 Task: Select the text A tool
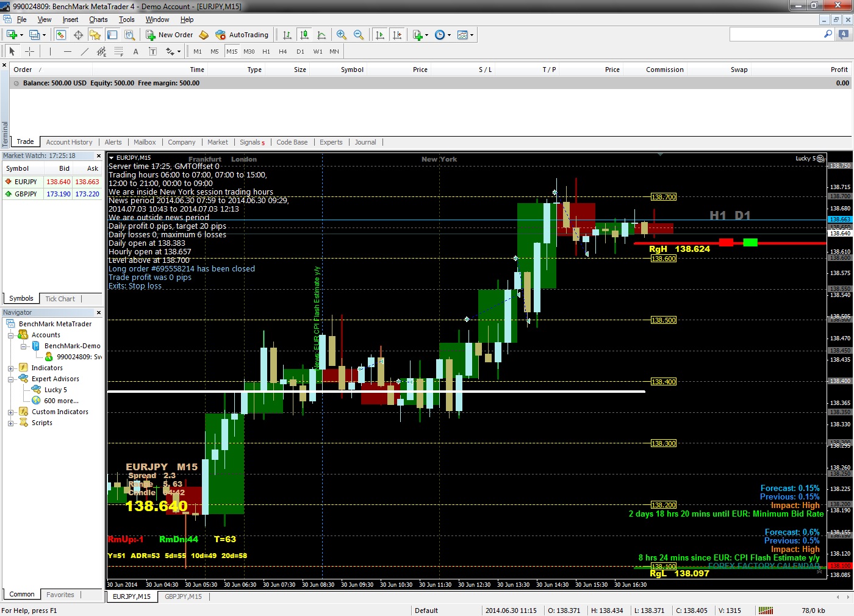(135, 51)
